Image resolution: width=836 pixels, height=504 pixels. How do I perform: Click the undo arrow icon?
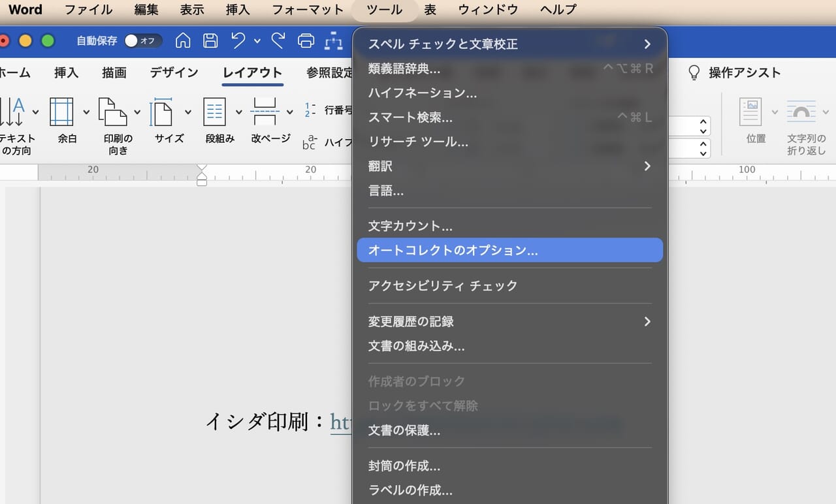tap(238, 40)
